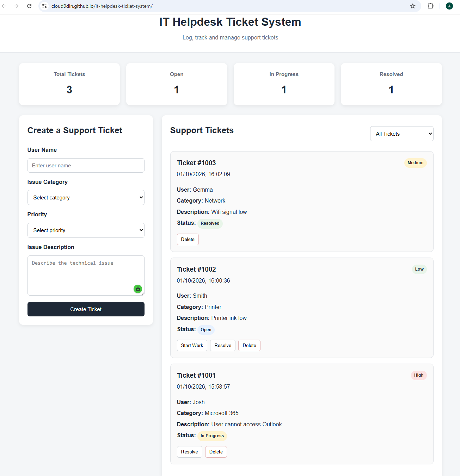Select the Open stat card
The width and height of the screenshot is (460, 476).
(x=177, y=84)
